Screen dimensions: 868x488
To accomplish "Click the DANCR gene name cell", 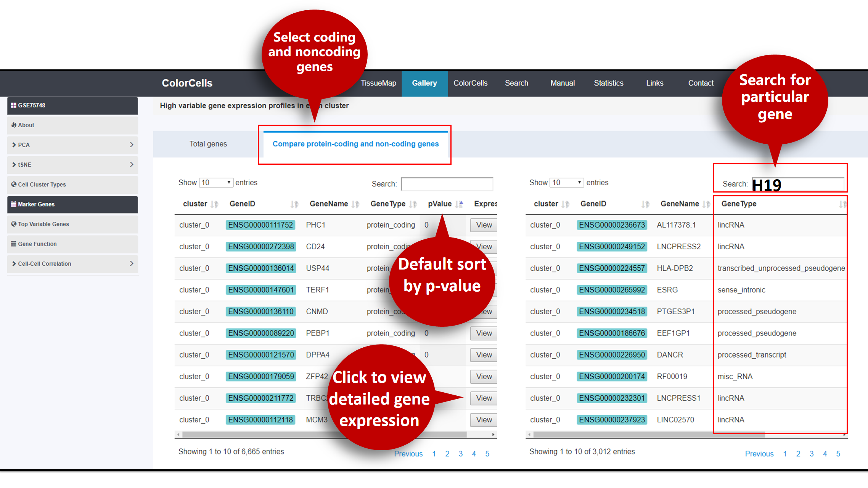I will [x=670, y=355].
